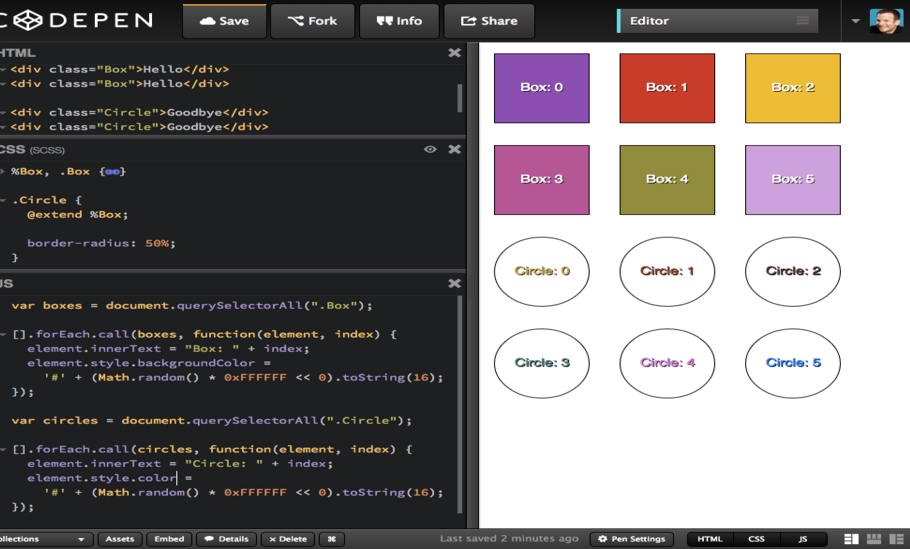Toggle the HTML panel in the footer

[x=710, y=539]
